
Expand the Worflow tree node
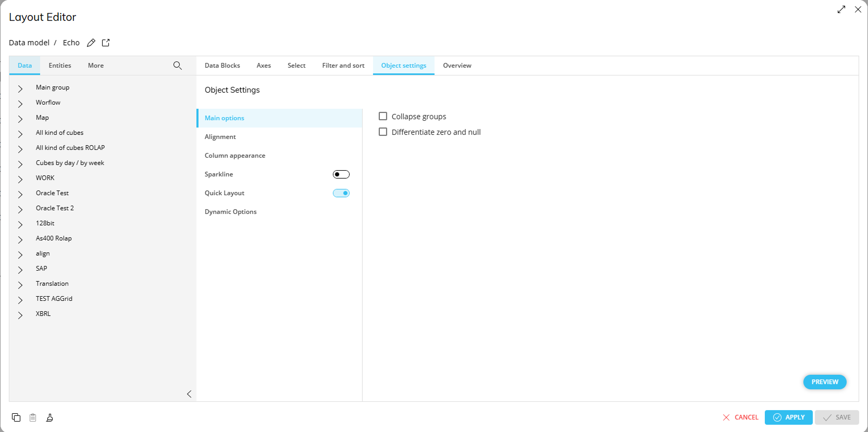click(20, 104)
